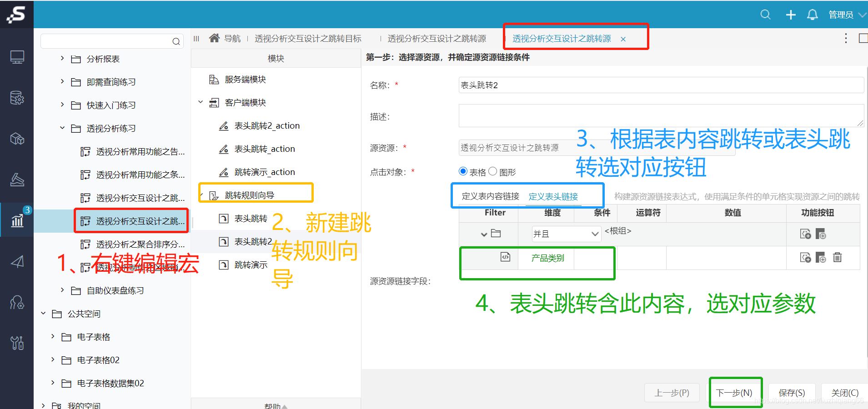The image size is (868, 409).
Task: Delete the 产品类别 condition row
Action: click(837, 258)
